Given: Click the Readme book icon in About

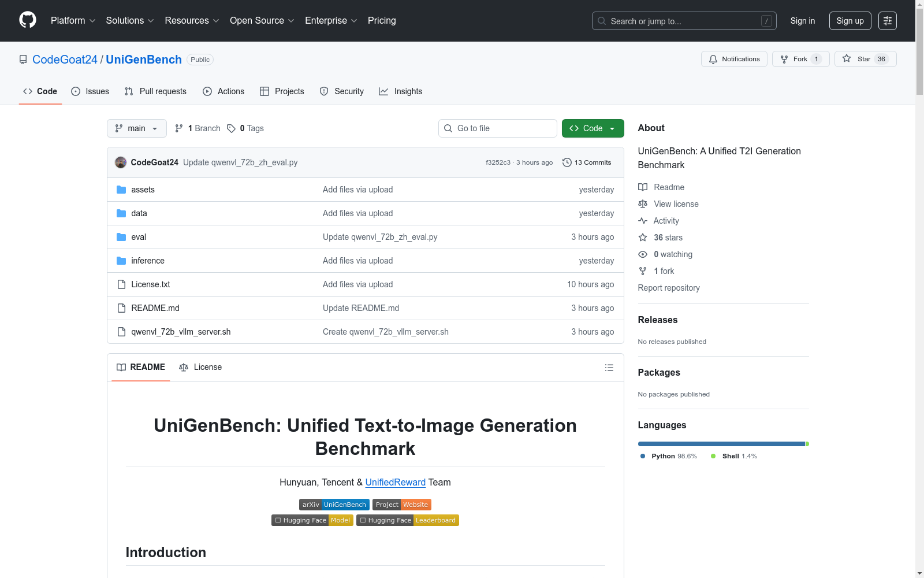Looking at the screenshot, I should [x=643, y=187].
